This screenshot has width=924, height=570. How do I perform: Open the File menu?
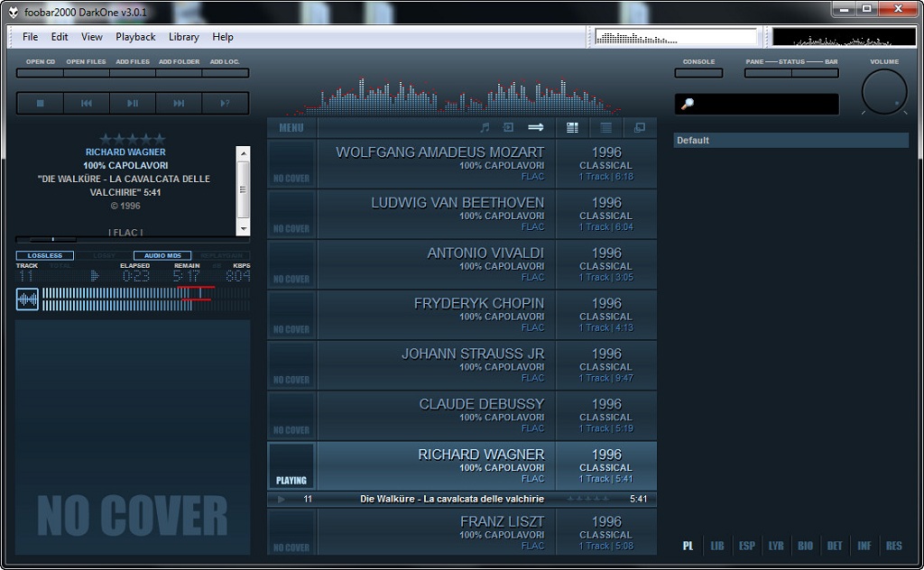tap(30, 36)
